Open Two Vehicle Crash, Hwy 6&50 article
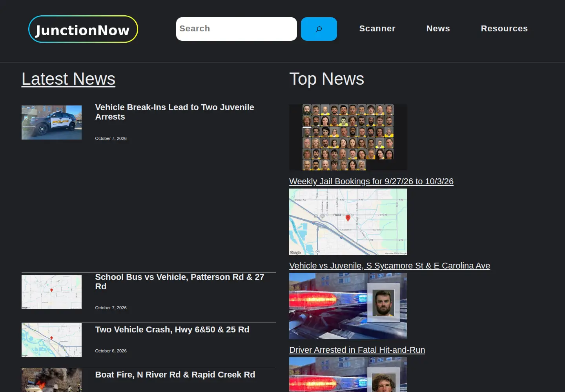The image size is (565, 392). click(172, 330)
